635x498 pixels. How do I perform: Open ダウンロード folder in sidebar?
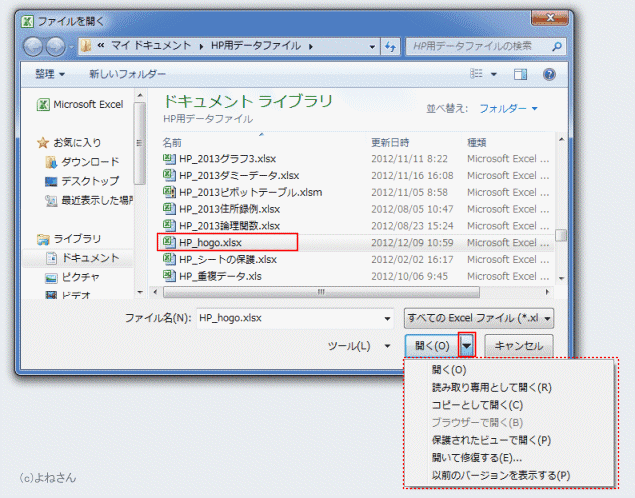pyautogui.click(x=83, y=162)
